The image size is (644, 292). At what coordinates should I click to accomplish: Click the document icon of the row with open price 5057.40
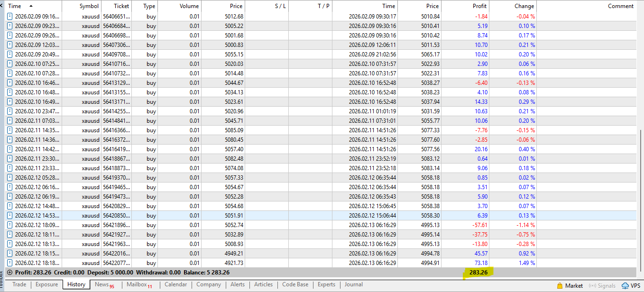click(x=10, y=149)
